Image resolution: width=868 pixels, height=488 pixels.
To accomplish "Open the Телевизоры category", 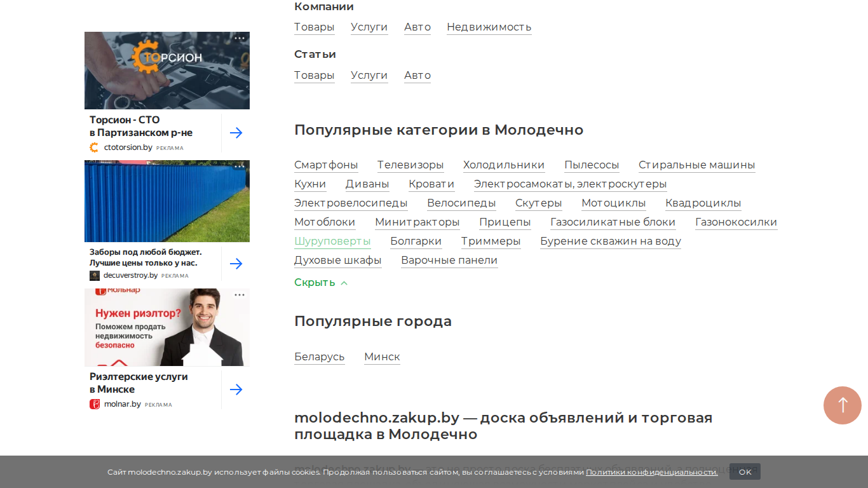I will [410, 165].
